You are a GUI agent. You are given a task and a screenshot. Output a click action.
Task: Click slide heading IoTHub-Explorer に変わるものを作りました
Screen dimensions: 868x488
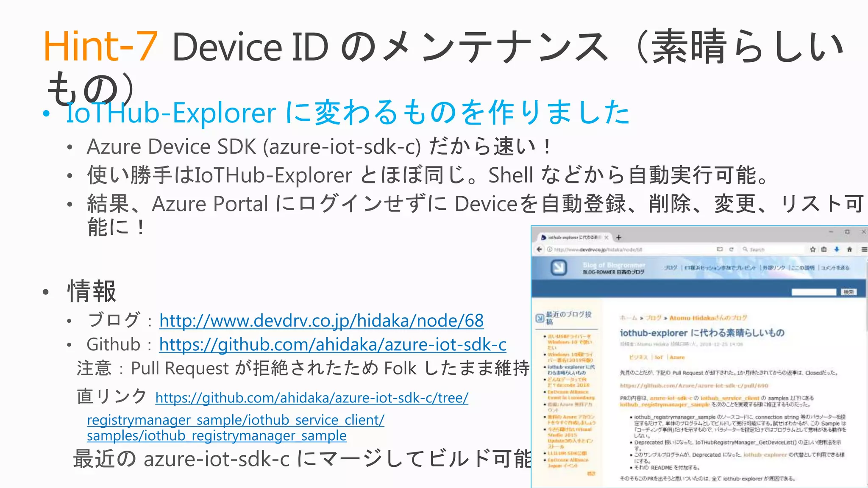click(348, 113)
